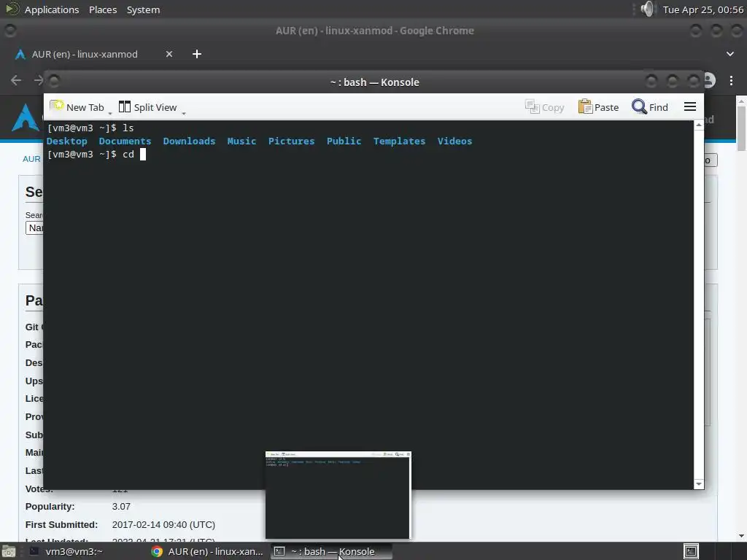Click workspace switcher icon in bottom panel

(x=691, y=551)
